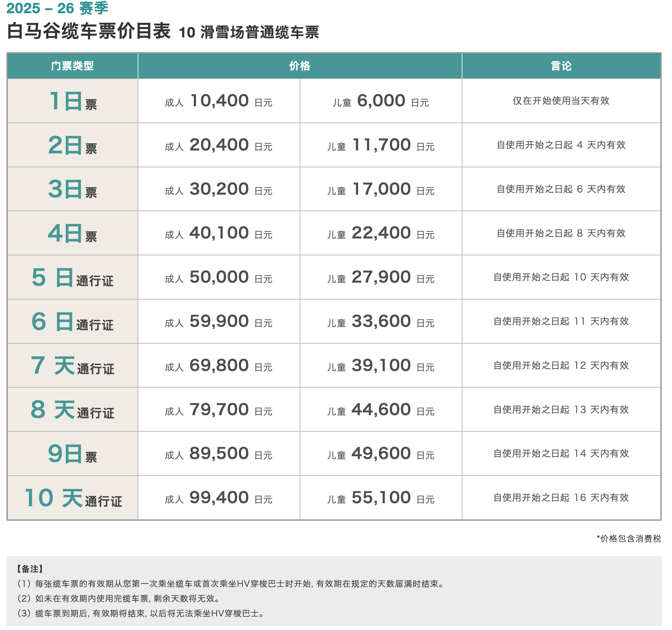This screenshot has width=672, height=630.
Task: Click child price 6,000 日元
Action: point(380,101)
